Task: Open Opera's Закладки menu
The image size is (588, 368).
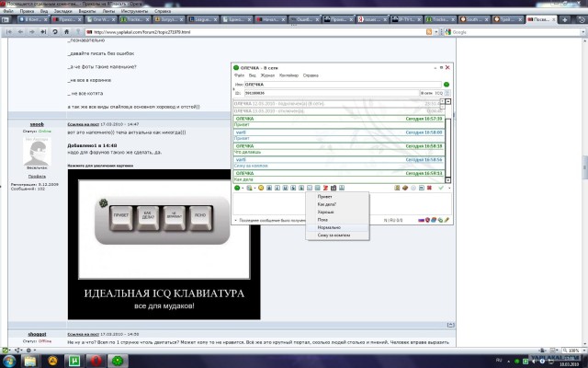Action: point(62,11)
